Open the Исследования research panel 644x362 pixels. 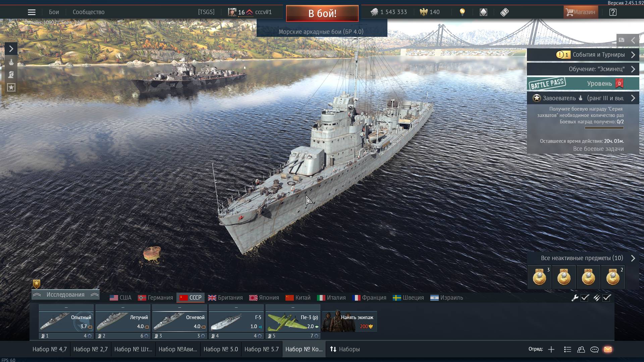[65, 295]
